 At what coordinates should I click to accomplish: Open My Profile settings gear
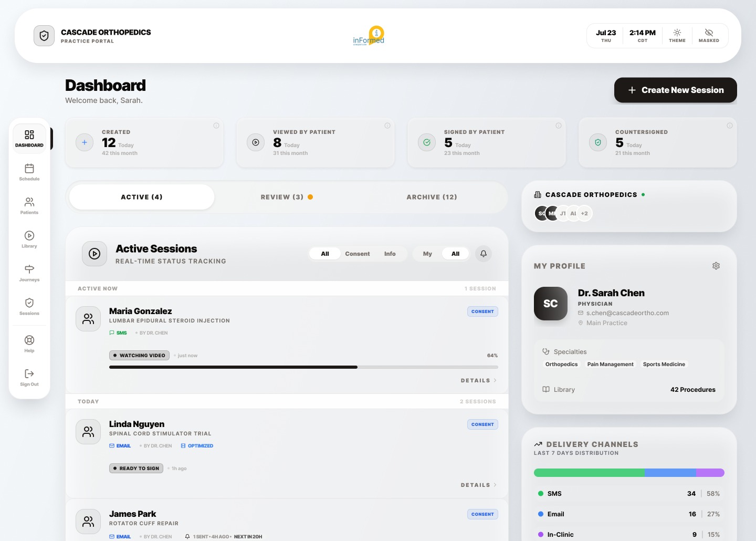716,266
